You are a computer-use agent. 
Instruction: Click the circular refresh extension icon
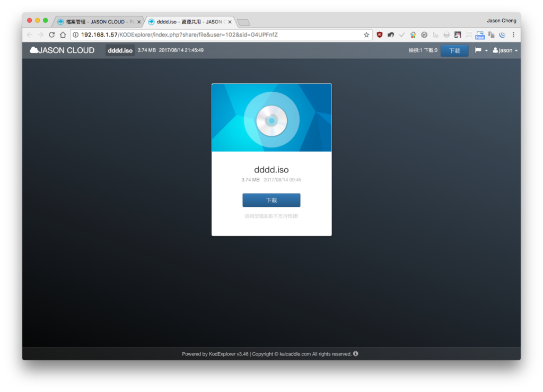coord(424,34)
